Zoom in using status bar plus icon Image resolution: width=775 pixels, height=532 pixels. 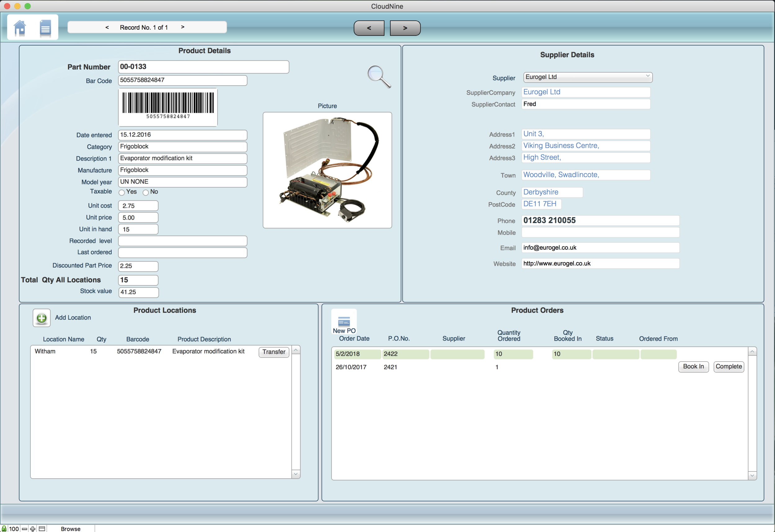point(33,529)
